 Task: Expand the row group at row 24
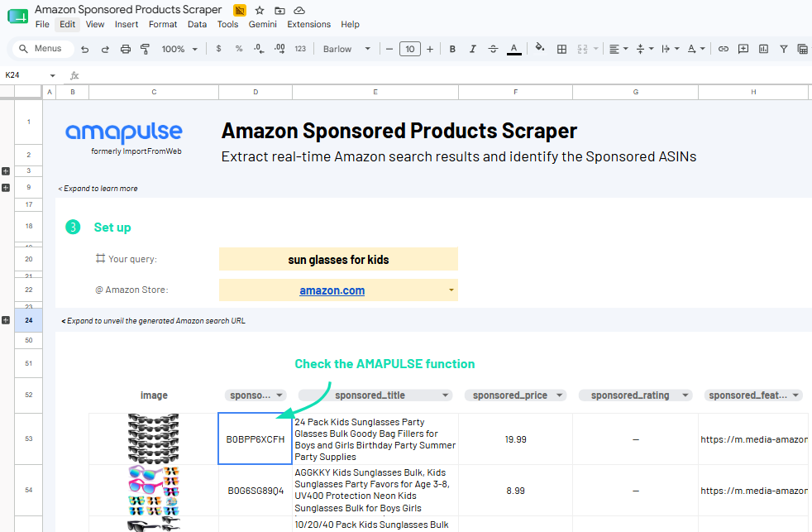(x=6, y=320)
